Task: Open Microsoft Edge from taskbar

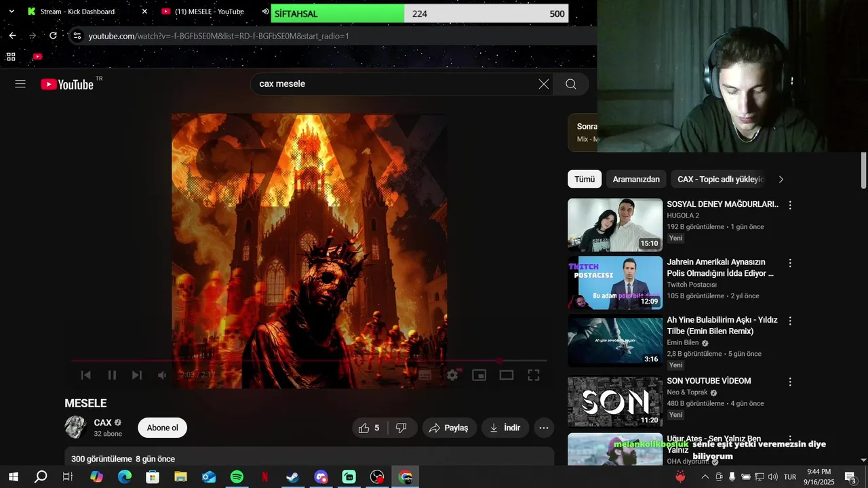Action: pyautogui.click(x=125, y=476)
